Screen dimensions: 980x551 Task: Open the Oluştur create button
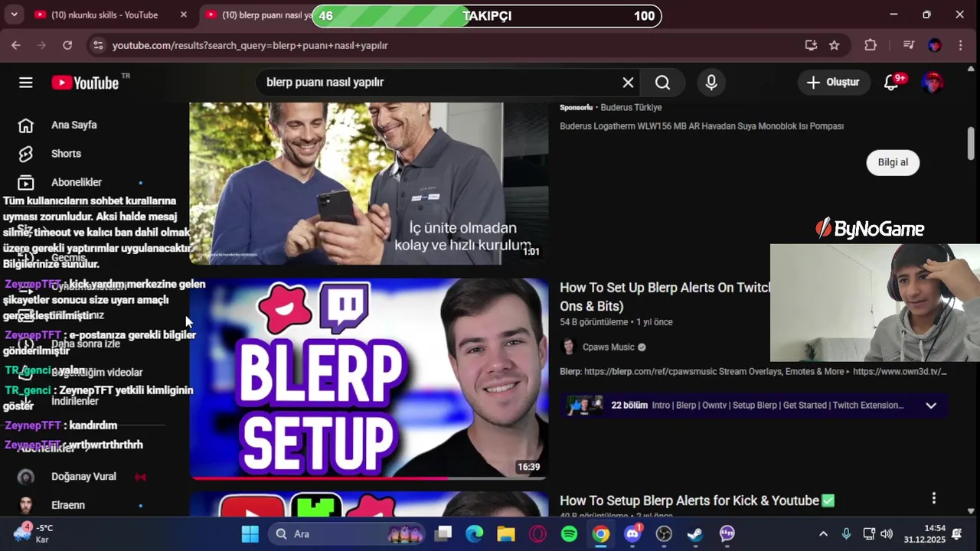pos(834,83)
